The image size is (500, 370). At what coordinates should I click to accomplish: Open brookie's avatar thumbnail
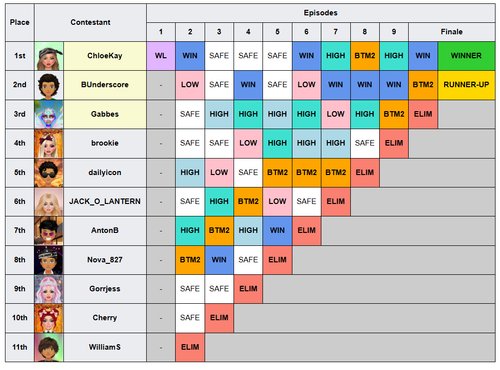(49, 143)
